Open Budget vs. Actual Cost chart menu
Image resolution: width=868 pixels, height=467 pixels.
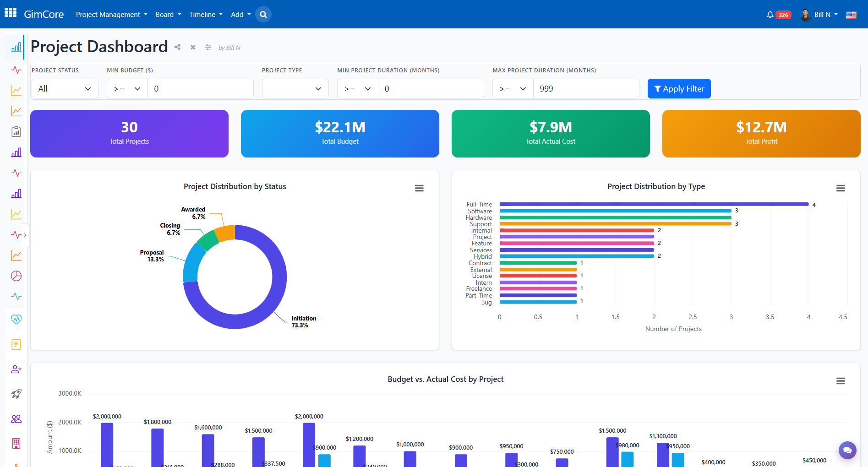tap(841, 381)
